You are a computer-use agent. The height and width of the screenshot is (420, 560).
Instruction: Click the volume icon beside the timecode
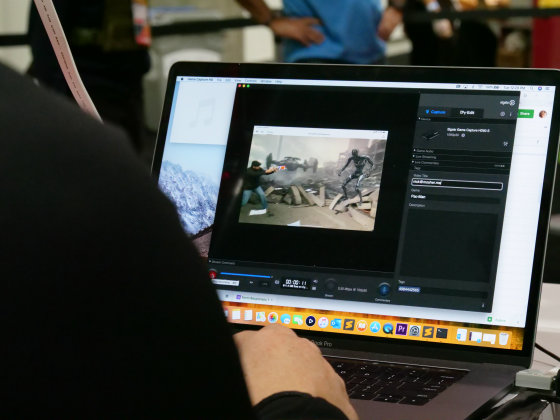pyautogui.click(x=315, y=281)
